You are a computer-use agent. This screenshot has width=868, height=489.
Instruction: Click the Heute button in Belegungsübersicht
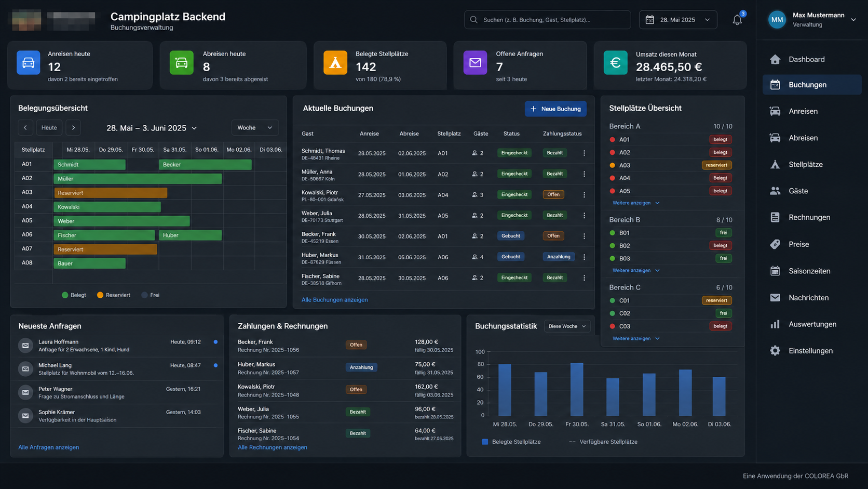click(49, 128)
